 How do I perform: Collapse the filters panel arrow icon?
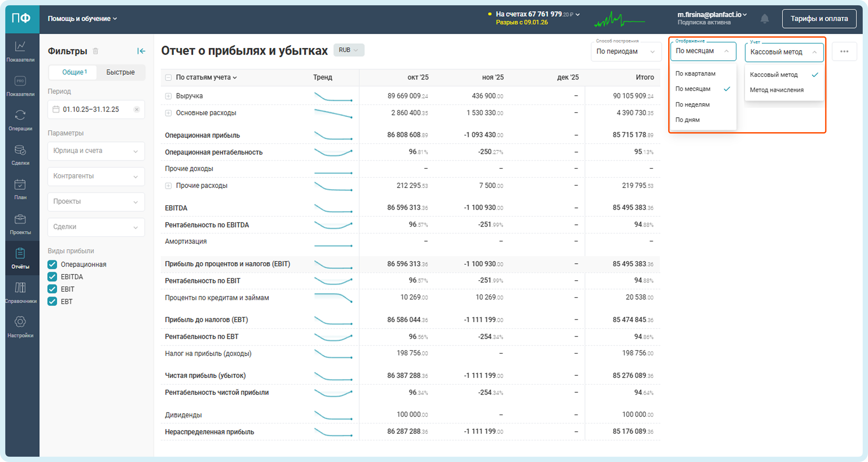(141, 51)
